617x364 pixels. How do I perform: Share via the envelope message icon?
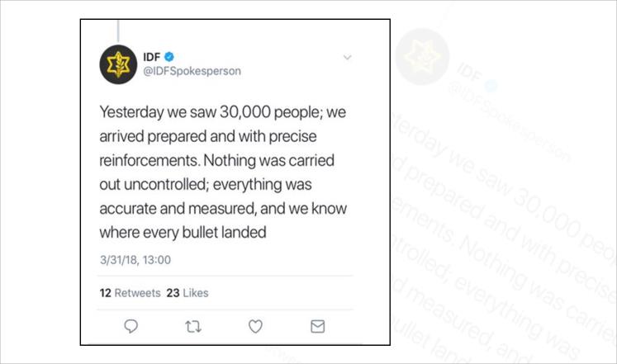[x=317, y=327]
